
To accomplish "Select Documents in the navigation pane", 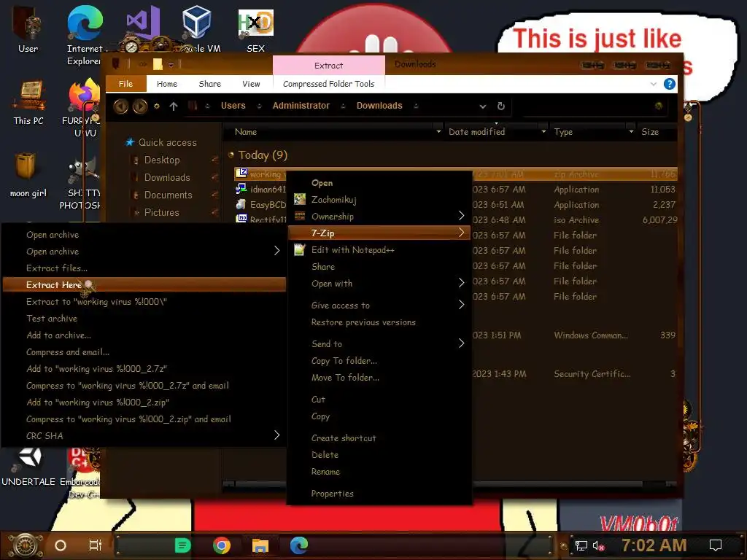I will pyautogui.click(x=169, y=195).
